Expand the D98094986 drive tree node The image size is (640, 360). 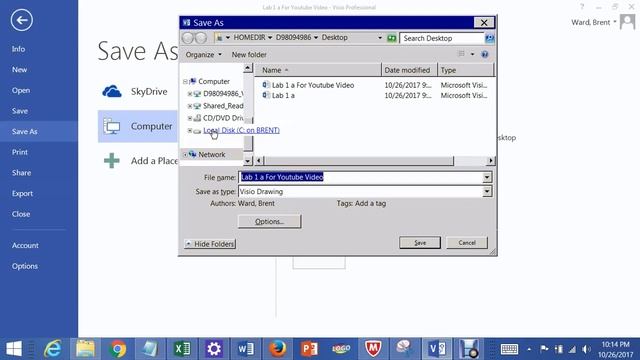pos(190,94)
